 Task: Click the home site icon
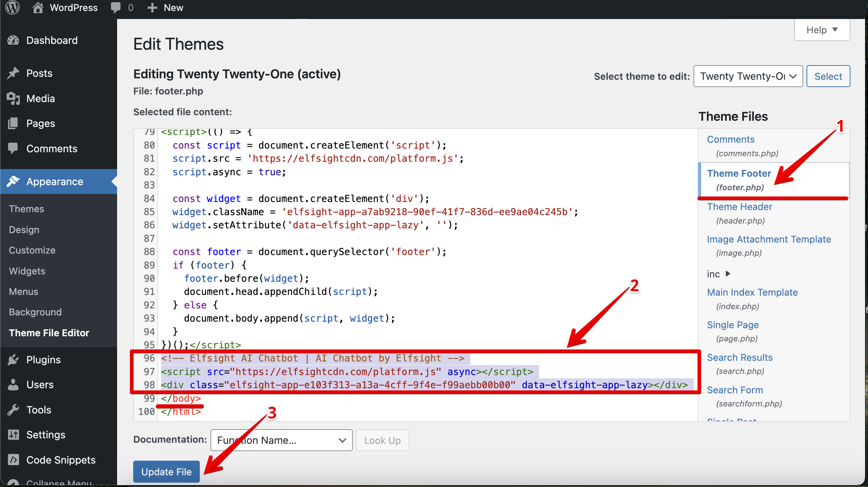pyautogui.click(x=38, y=7)
